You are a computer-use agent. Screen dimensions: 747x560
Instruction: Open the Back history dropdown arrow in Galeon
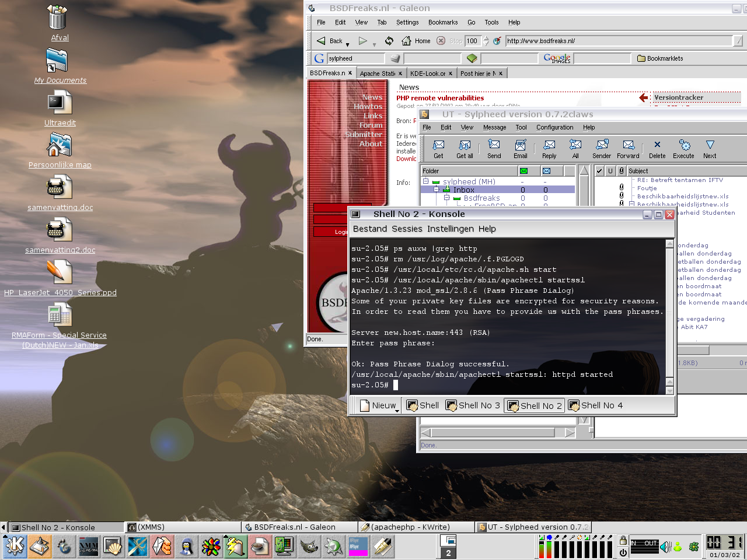(x=347, y=44)
